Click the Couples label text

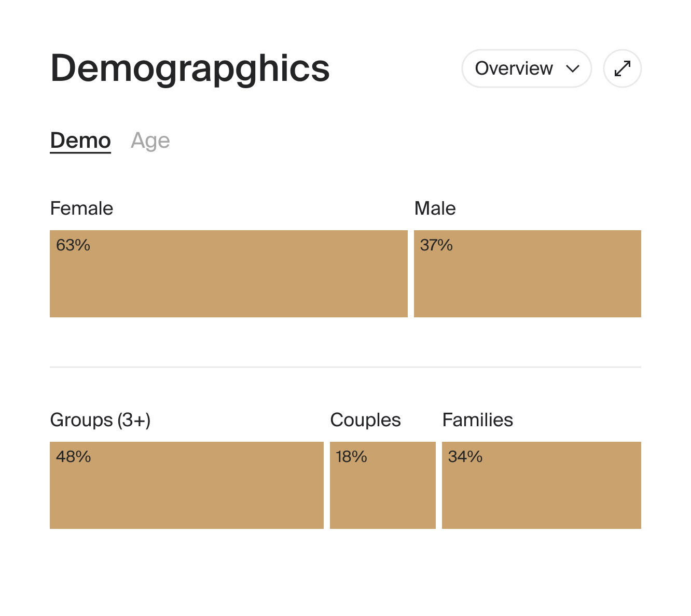click(365, 420)
